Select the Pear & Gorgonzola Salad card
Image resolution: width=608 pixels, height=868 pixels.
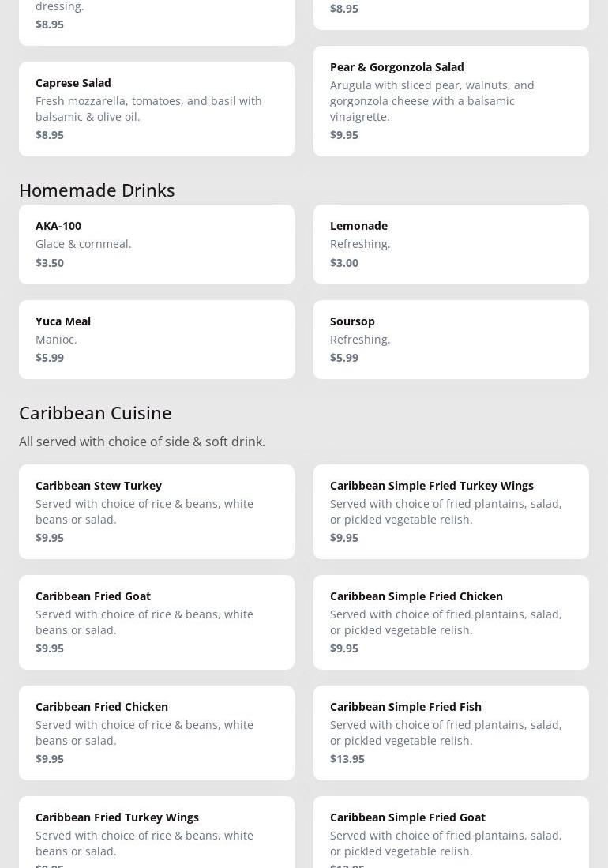pyautogui.click(x=451, y=100)
